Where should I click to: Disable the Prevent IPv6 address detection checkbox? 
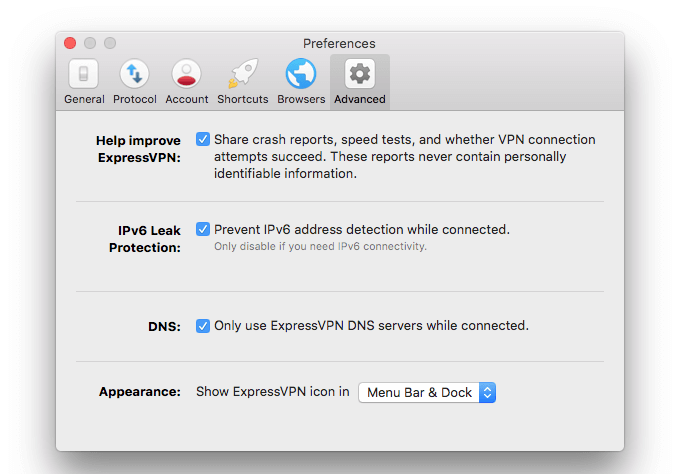click(x=203, y=230)
